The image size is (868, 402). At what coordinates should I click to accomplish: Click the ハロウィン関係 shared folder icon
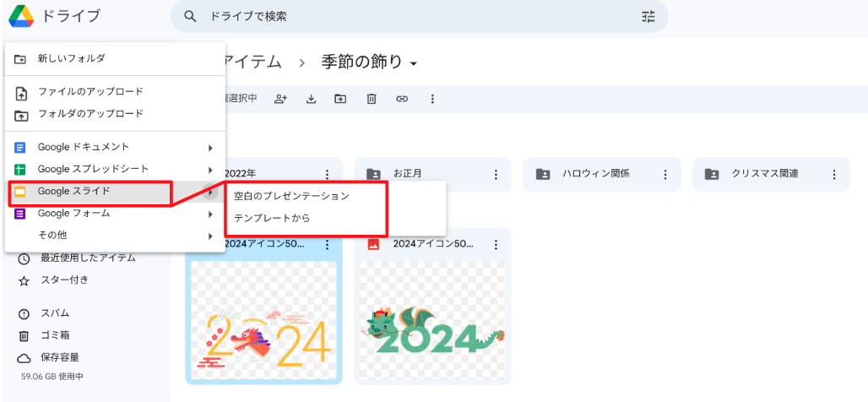543,174
